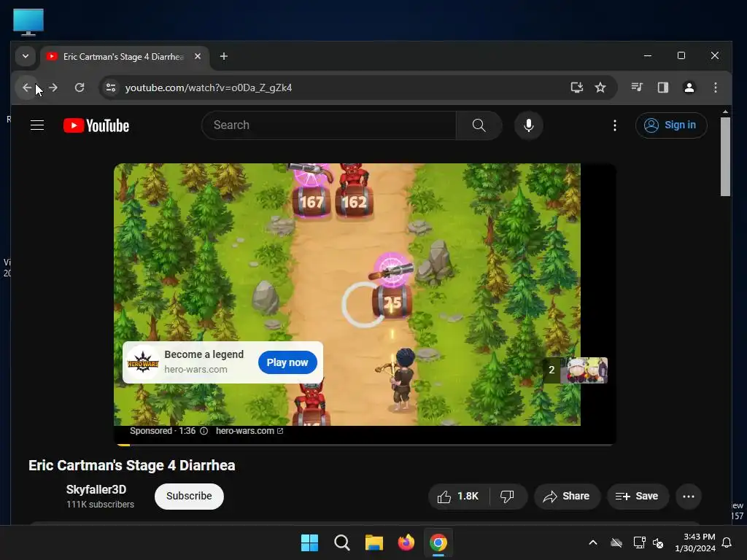This screenshot has width=747, height=560.
Task: Click the address bar URL
Action: 208,87
